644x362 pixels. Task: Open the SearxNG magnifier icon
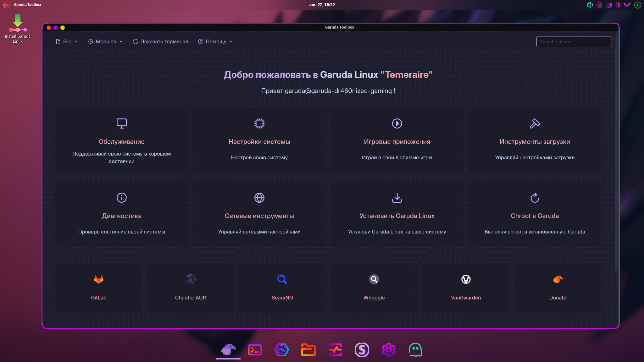tap(282, 279)
